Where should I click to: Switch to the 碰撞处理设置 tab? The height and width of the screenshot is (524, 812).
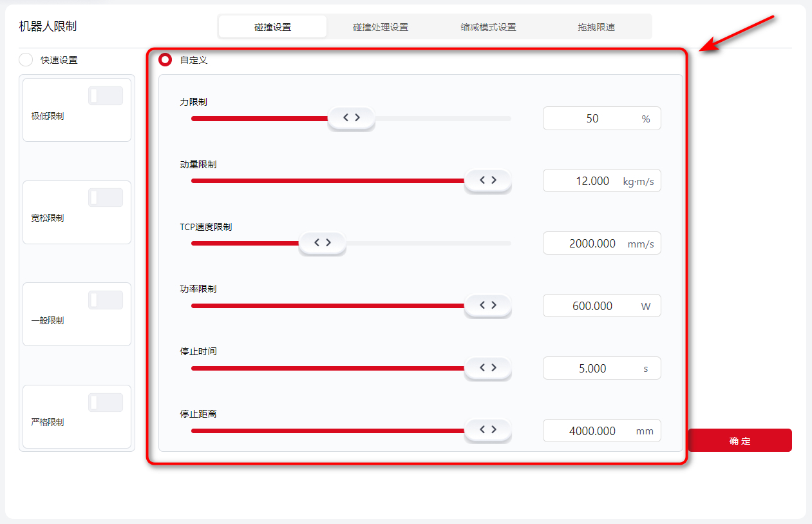pyautogui.click(x=381, y=27)
